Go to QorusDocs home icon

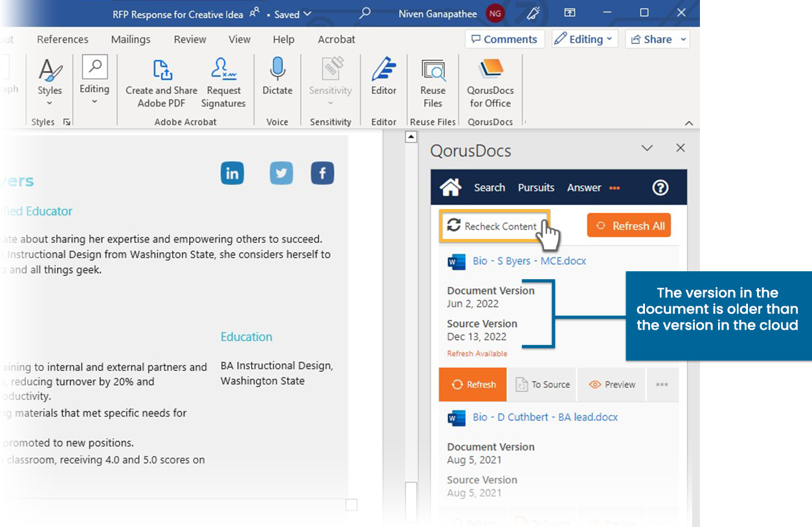pos(450,188)
